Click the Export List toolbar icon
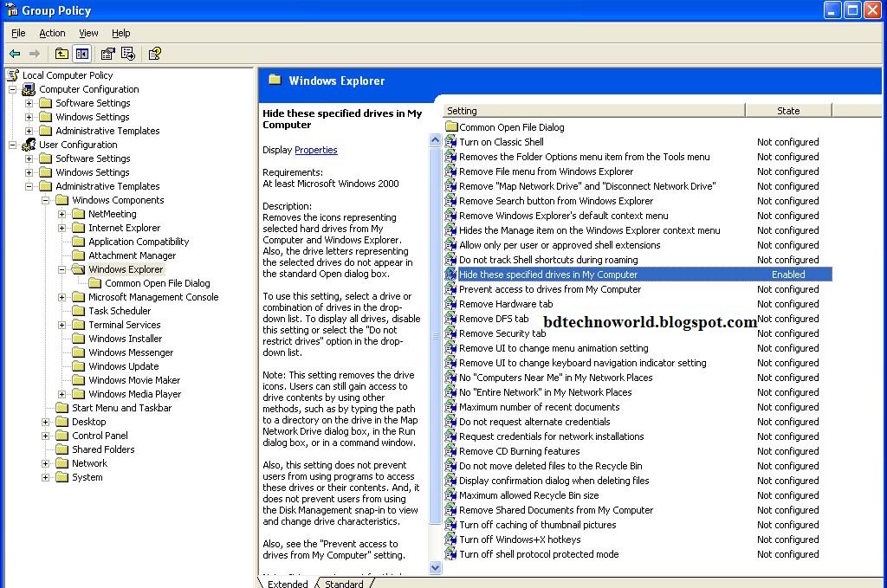887x588 pixels. [x=128, y=54]
